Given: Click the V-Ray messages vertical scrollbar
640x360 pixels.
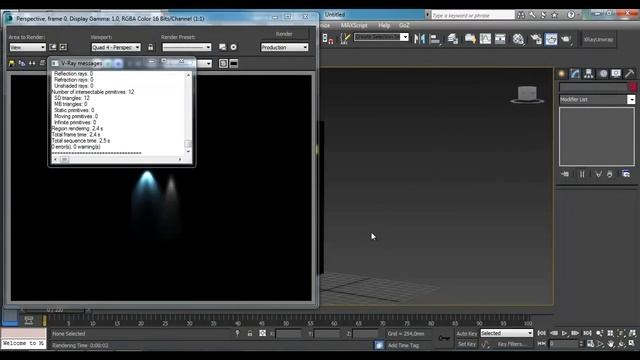Looking at the screenshot, I should (188, 113).
